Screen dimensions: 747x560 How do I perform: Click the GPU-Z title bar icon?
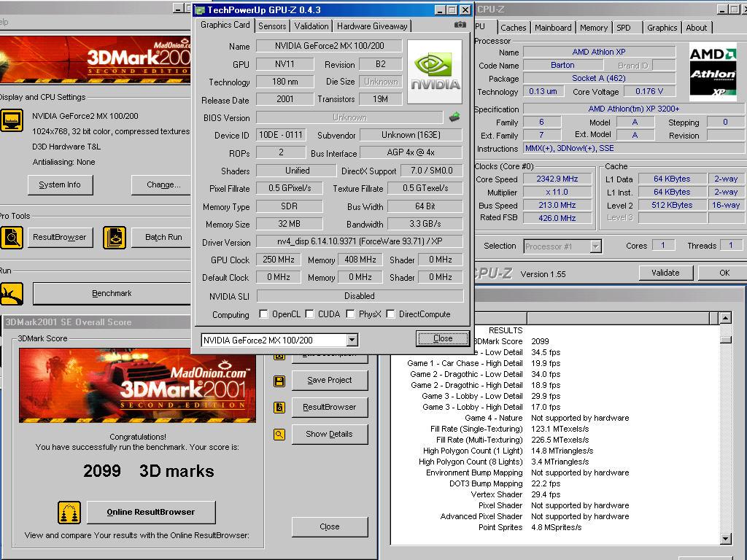(x=200, y=10)
